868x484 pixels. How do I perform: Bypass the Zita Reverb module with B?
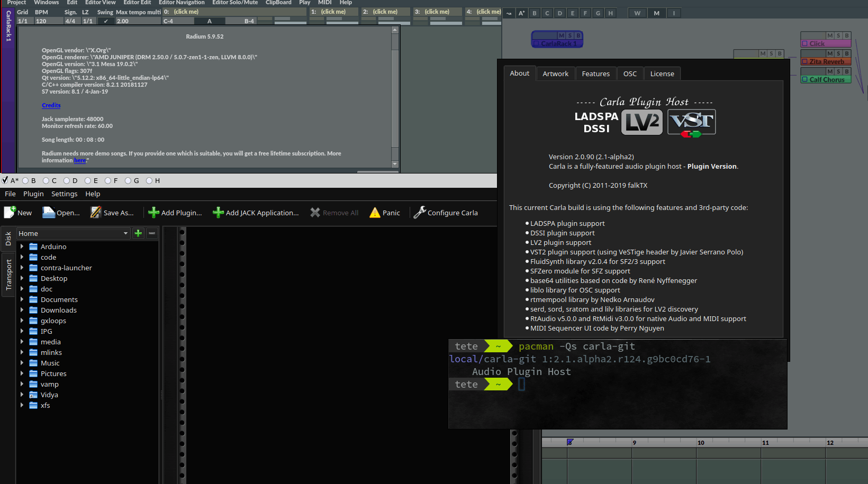847,53
